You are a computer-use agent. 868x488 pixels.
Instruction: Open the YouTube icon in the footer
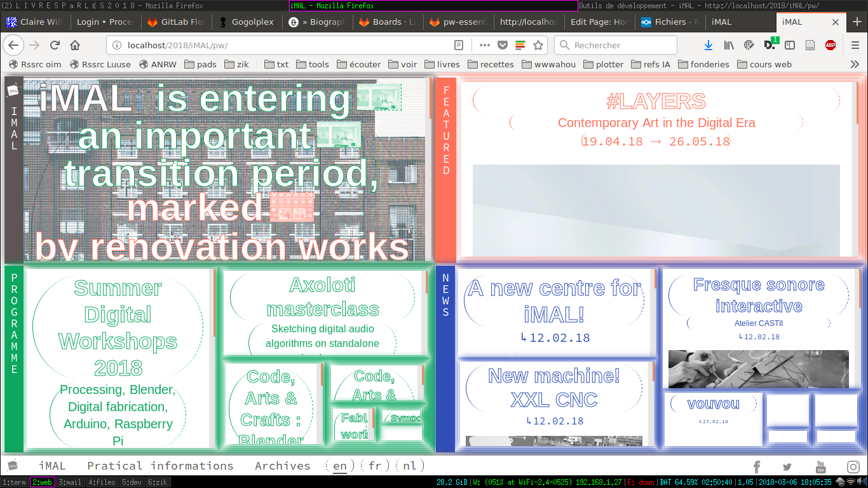click(x=820, y=466)
